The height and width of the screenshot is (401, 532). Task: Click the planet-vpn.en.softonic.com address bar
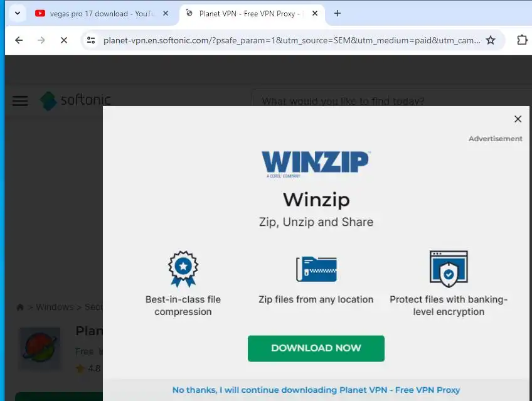(x=292, y=40)
